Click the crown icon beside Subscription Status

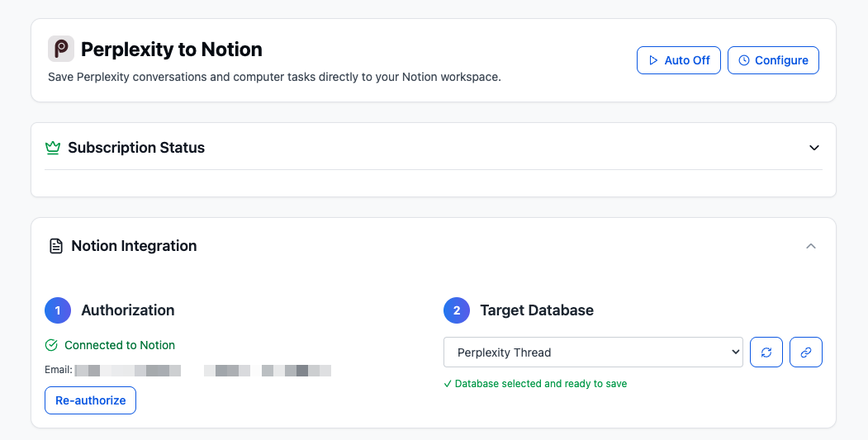(53, 148)
